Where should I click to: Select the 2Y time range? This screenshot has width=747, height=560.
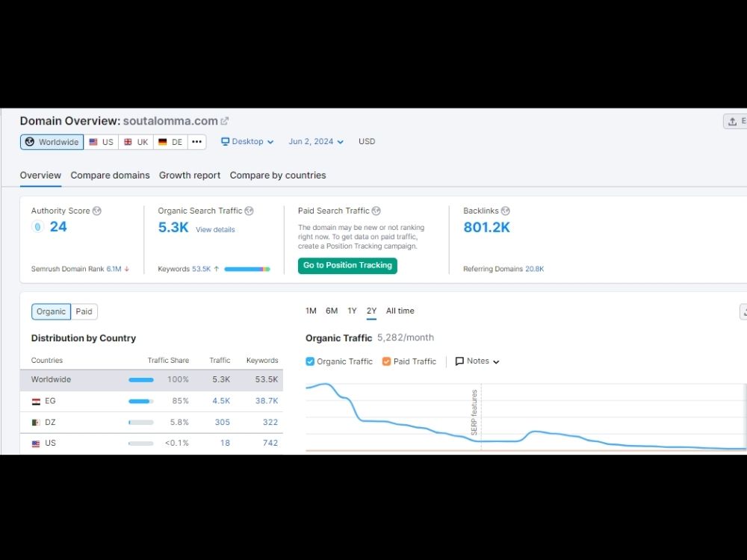(x=371, y=311)
